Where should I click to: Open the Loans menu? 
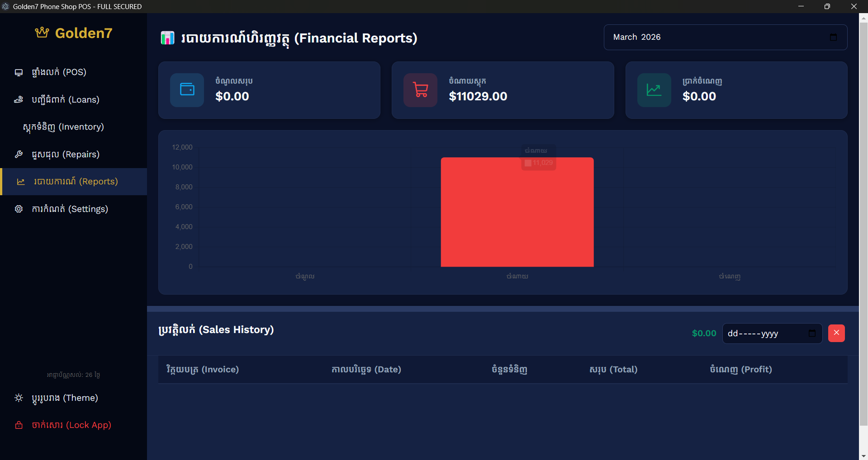tap(65, 100)
